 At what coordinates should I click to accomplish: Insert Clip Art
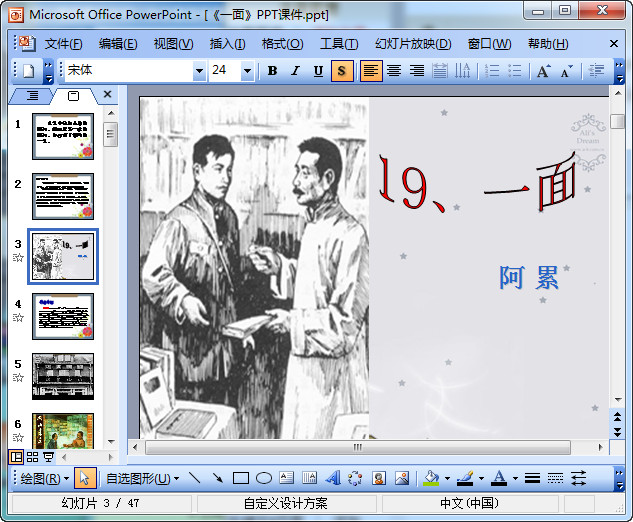click(x=379, y=478)
